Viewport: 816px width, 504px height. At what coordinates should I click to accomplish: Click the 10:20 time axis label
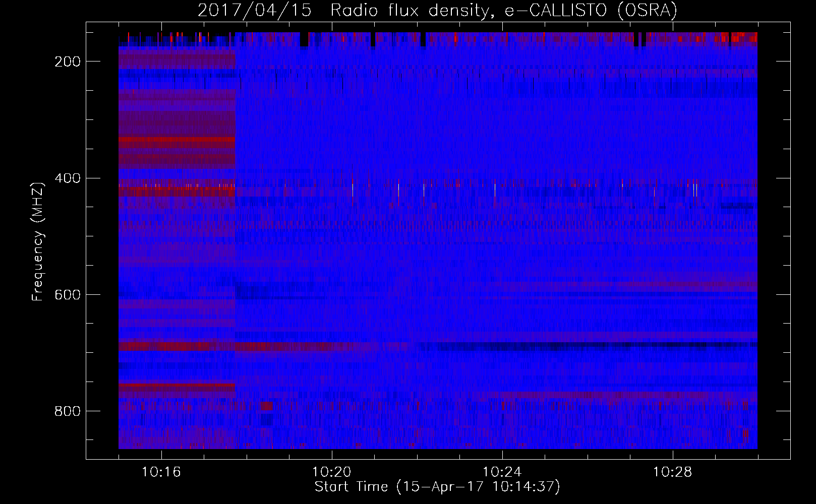coord(331,472)
